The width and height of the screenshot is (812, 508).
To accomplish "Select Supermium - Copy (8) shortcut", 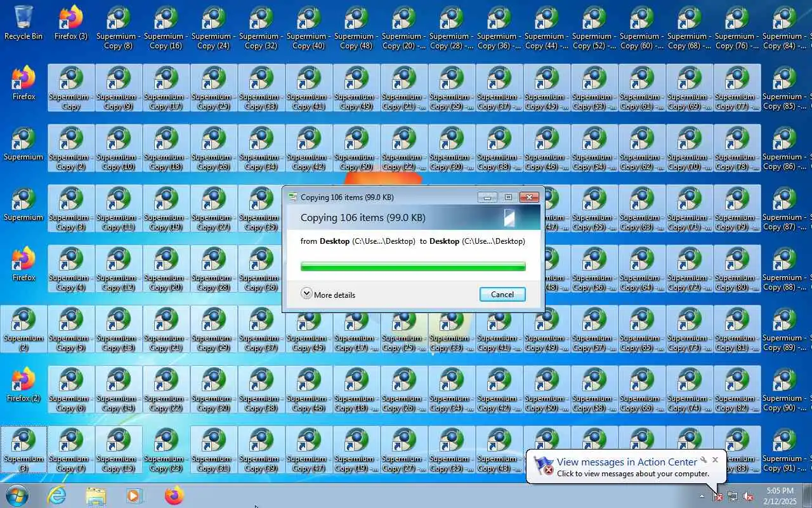I will click(x=119, y=27).
